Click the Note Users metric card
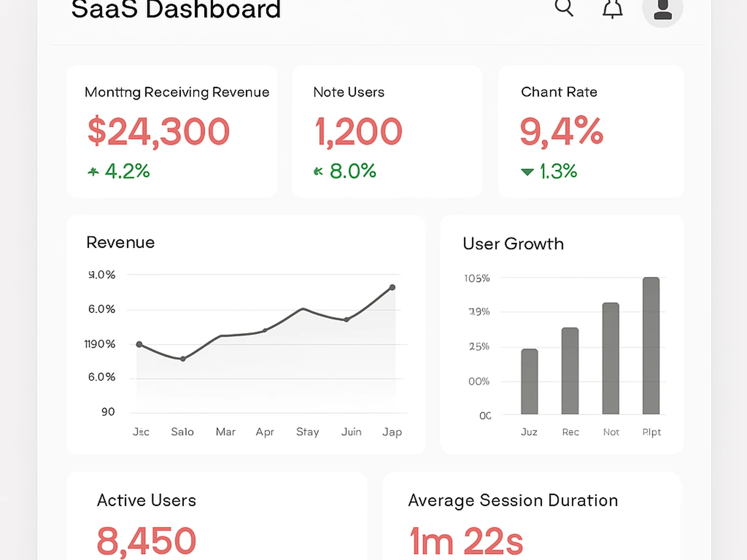 click(387, 131)
